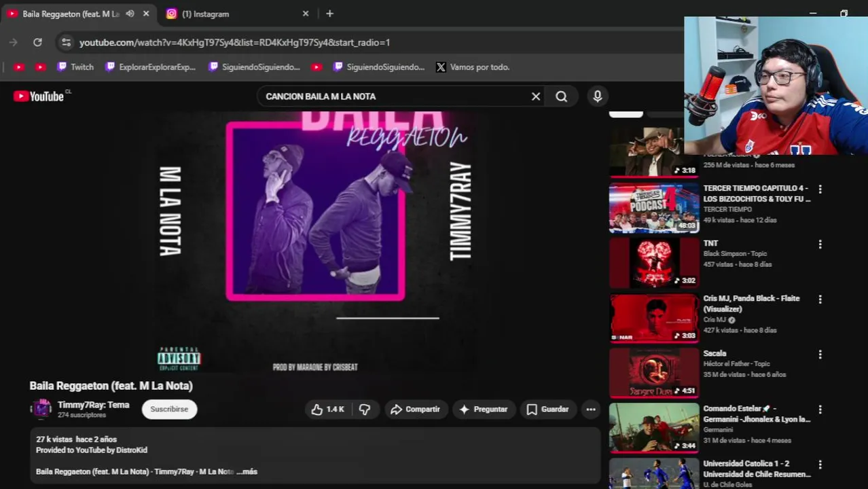
Task: Click Black Simpson - Topic channel name
Action: point(735,254)
